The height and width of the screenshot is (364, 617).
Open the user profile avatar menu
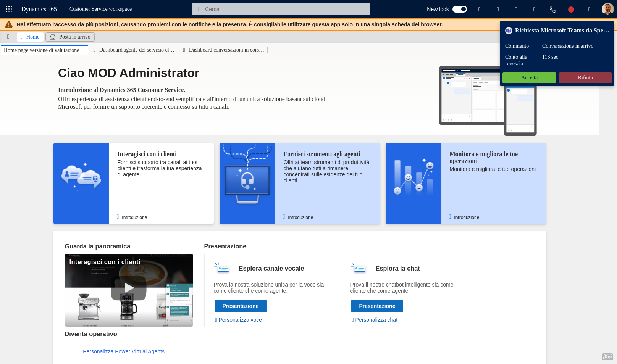607,9
